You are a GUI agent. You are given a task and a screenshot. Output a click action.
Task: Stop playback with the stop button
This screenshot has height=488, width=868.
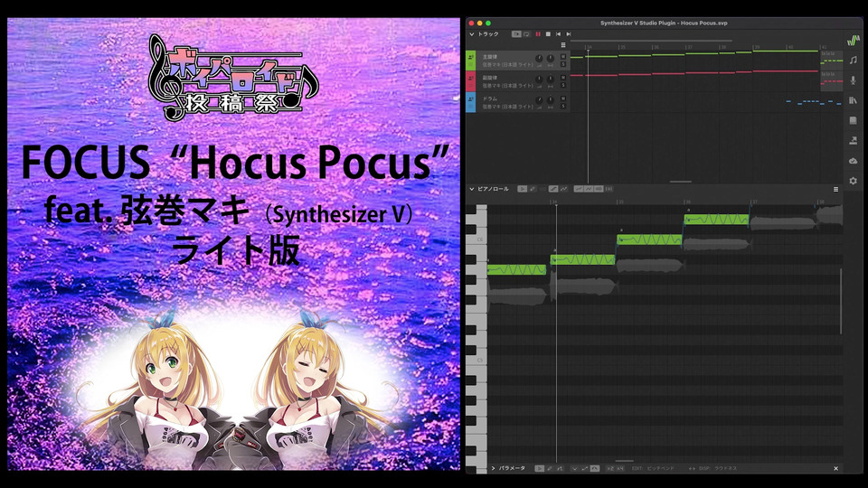(548, 34)
